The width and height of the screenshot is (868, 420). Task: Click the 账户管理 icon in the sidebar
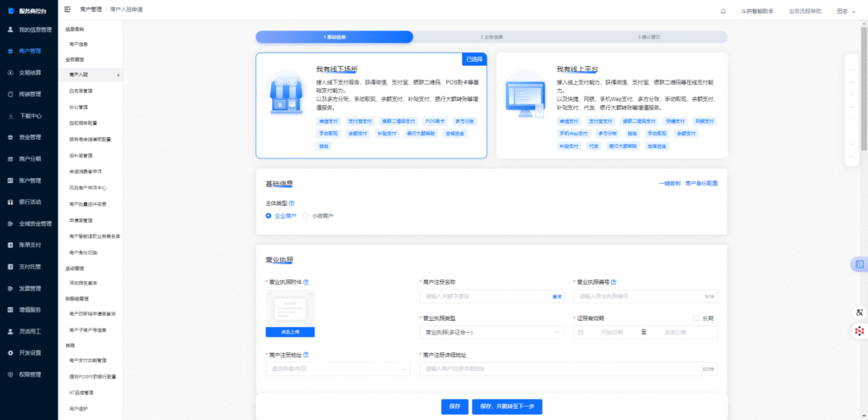pyautogui.click(x=10, y=180)
